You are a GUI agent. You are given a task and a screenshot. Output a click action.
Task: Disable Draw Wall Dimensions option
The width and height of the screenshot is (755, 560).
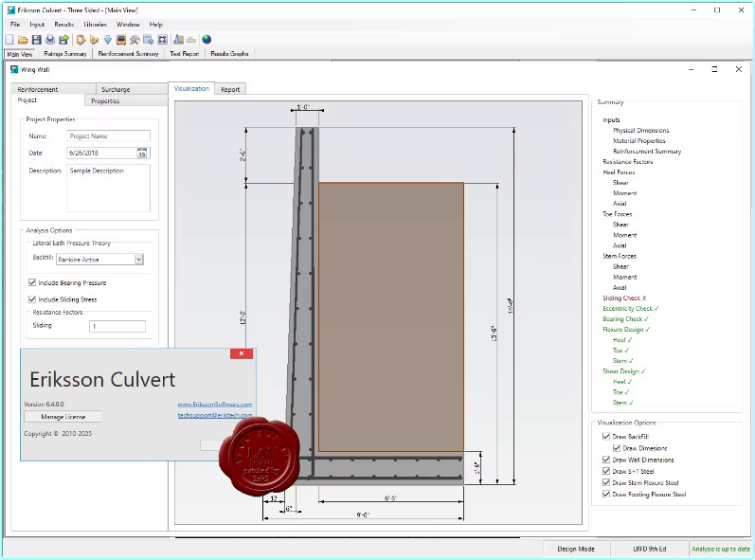point(607,460)
